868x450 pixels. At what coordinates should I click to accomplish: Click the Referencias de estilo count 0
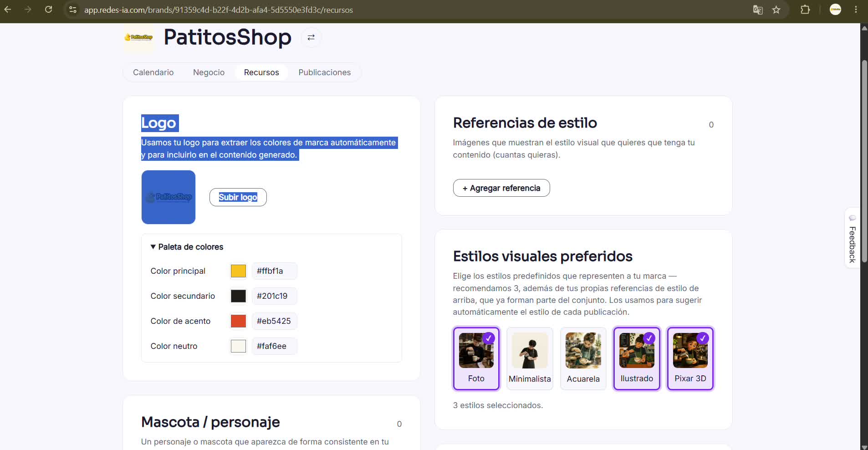click(x=711, y=125)
